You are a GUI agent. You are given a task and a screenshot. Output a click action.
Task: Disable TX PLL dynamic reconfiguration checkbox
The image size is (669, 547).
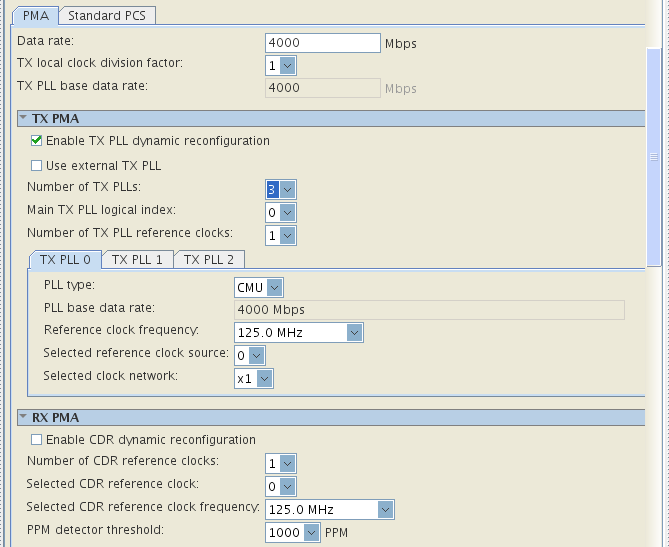[37, 141]
